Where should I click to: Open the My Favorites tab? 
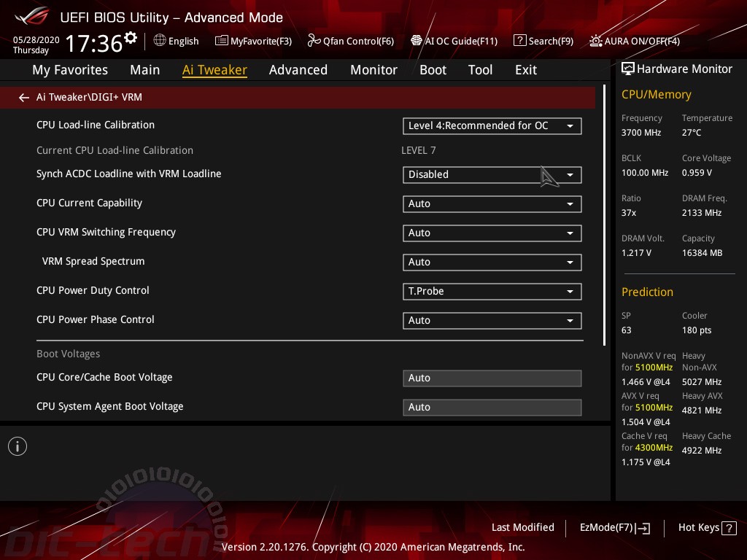pos(70,70)
